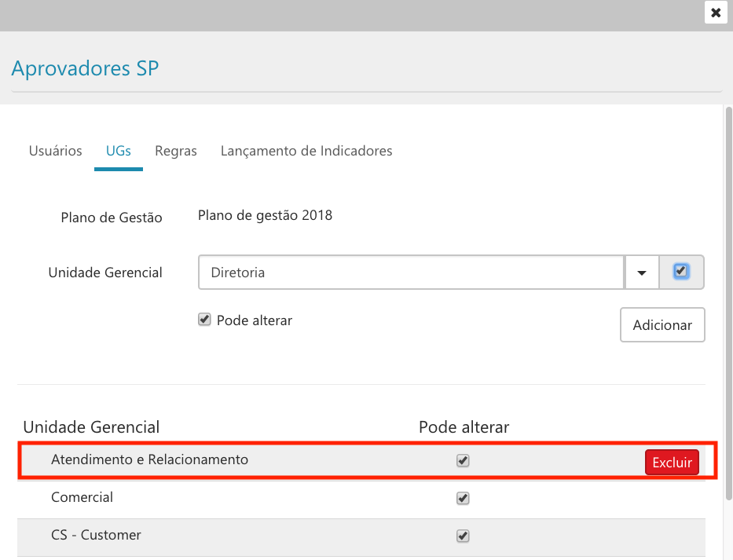Screen dimensions: 733x560
Task: Click the vertical scrollbar of the dialog
Action: pyautogui.click(x=728, y=304)
